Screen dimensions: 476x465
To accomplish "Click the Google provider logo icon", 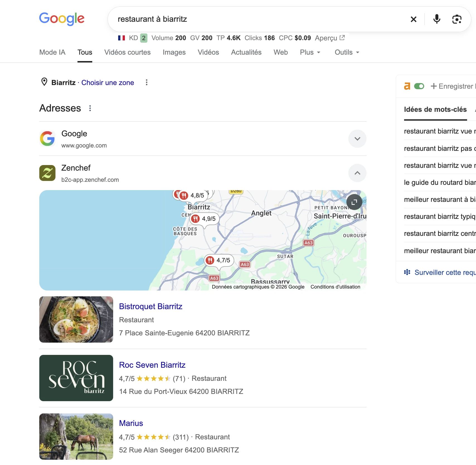I will pos(47,139).
